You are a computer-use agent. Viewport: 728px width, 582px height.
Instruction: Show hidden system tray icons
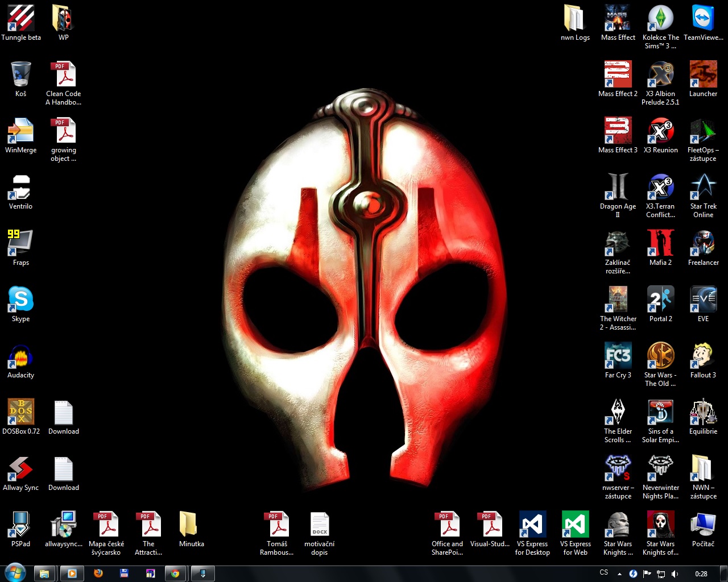pos(619,573)
